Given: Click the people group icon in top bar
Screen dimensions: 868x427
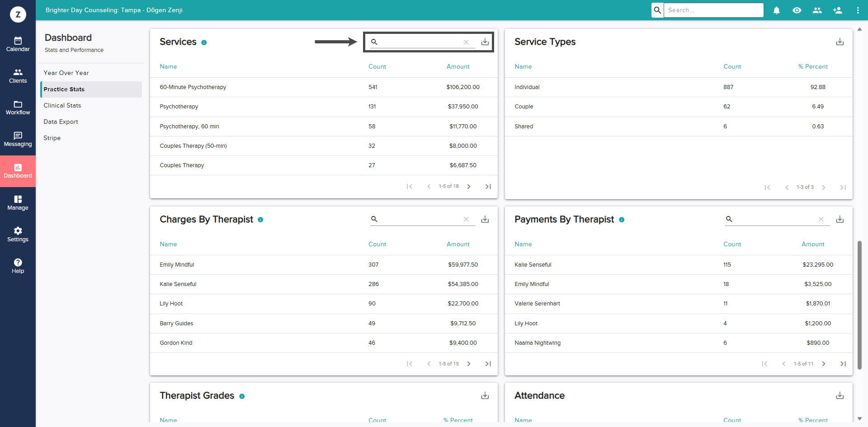Looking at the screenshot, I should (817, 10).
